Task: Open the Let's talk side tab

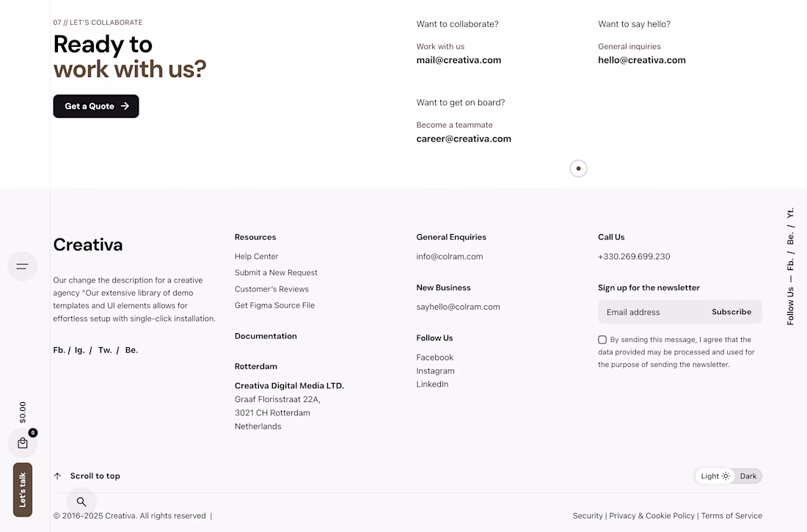Action: point(23,489)
